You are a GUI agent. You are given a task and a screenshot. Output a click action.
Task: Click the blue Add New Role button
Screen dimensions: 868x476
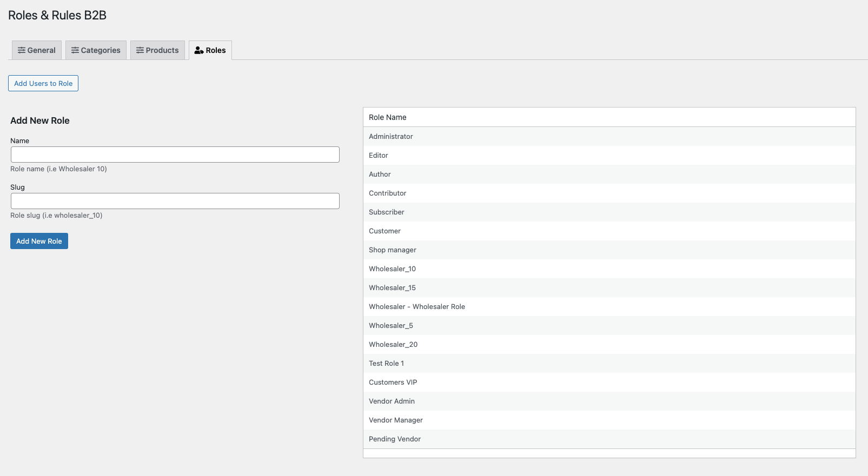click(x=39, y=241)
